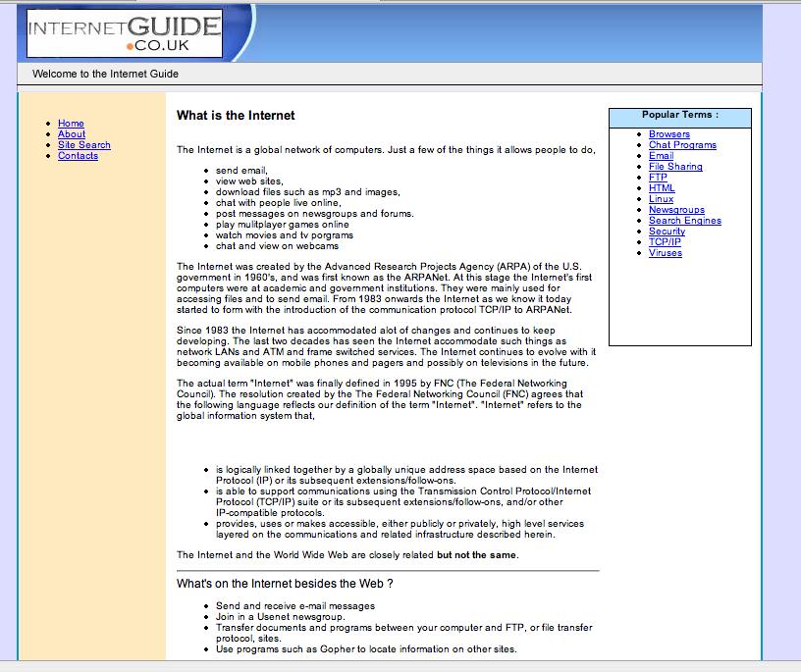Open the Contacts page link
This screenshot has height=672, width=801.
click(x=78, y=156)
